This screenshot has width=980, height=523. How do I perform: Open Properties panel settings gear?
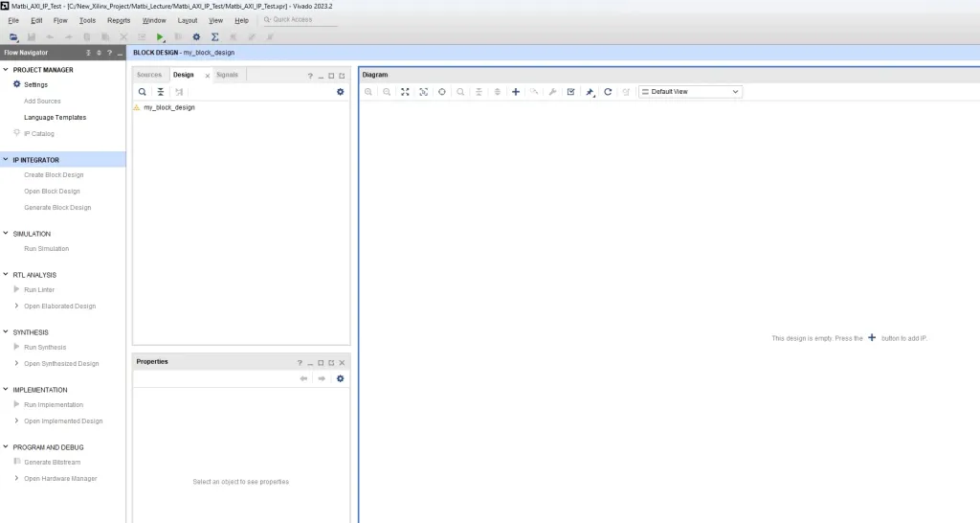coord(340,378)
